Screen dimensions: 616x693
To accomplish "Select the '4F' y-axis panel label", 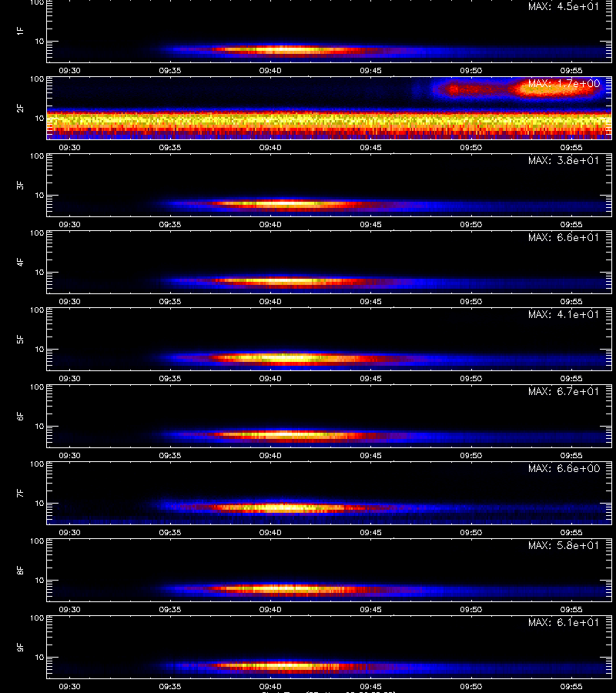I will 20,262.
